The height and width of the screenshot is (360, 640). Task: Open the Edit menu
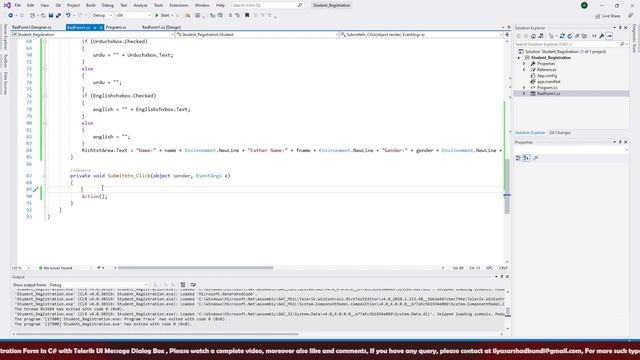coord(31,5)
